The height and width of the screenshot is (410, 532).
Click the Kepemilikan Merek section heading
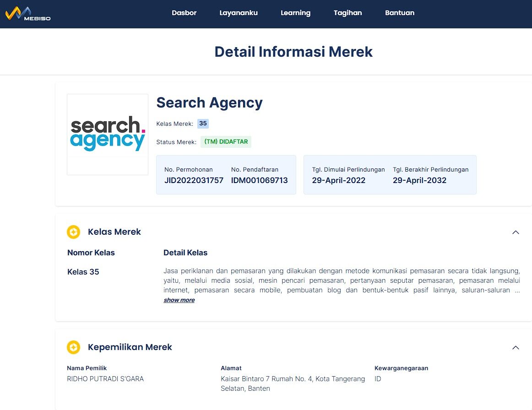130,347
